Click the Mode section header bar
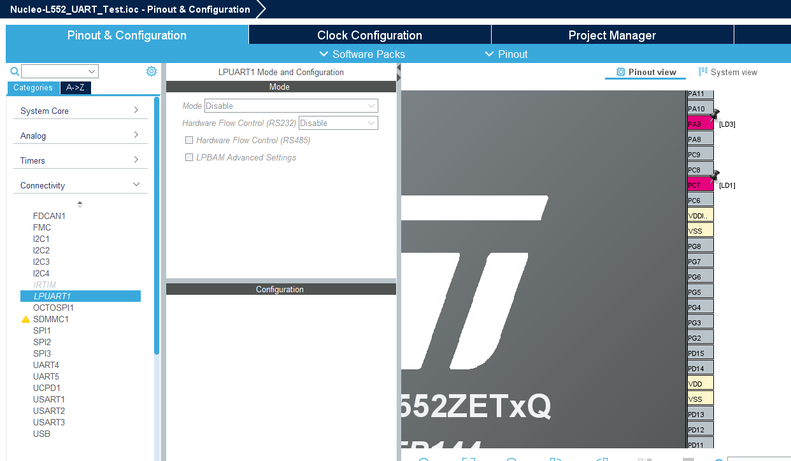The image size is (791, 461). [281, 87]
